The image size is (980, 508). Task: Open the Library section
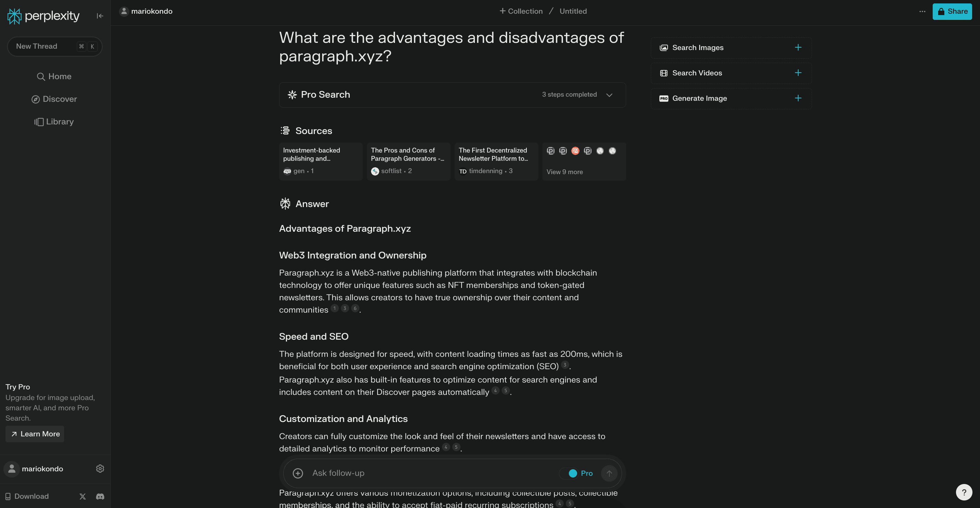54,121
